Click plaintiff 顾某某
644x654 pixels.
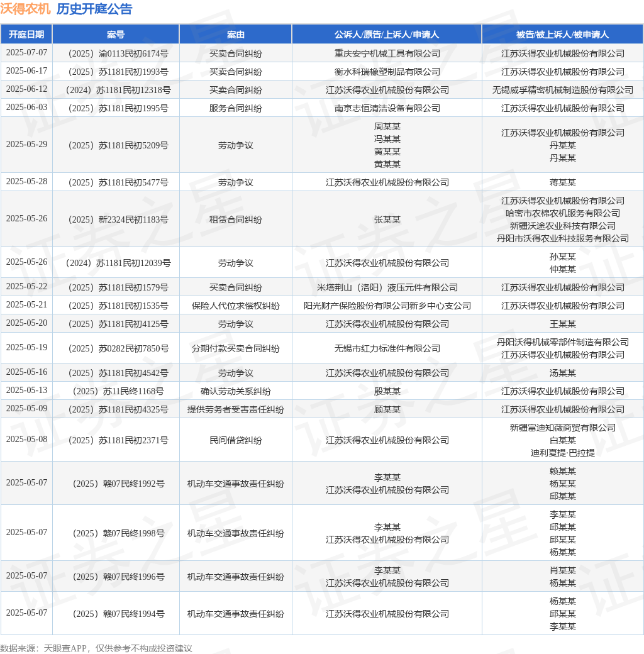(x=387, y=409)
